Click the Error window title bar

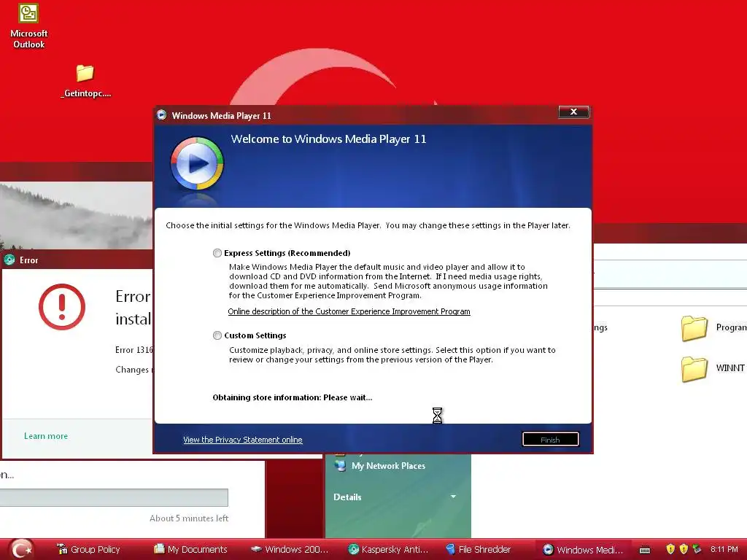(77, 260)
